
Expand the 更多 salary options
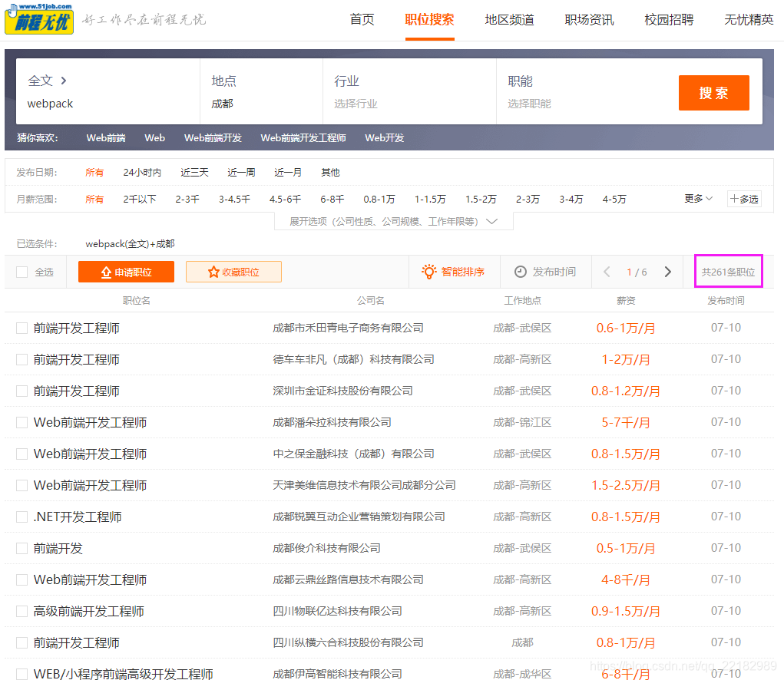pyautogui.click(x=698, y=199)
